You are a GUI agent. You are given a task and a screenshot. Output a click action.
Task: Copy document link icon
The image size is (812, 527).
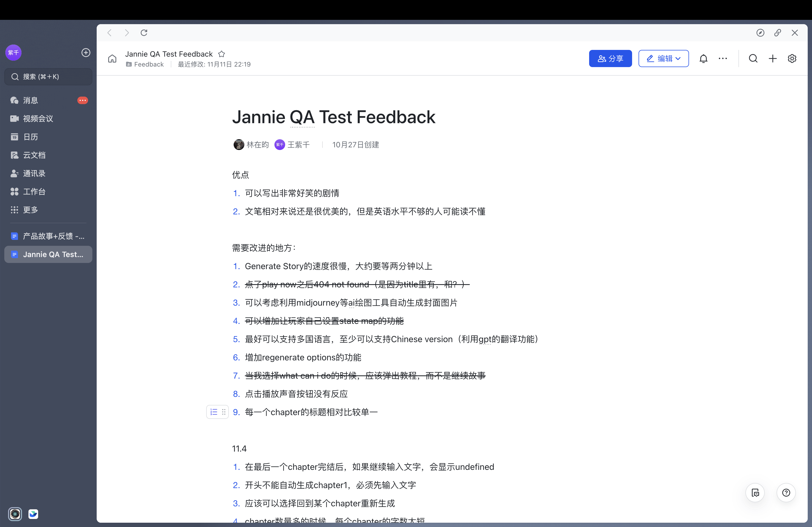778,33
